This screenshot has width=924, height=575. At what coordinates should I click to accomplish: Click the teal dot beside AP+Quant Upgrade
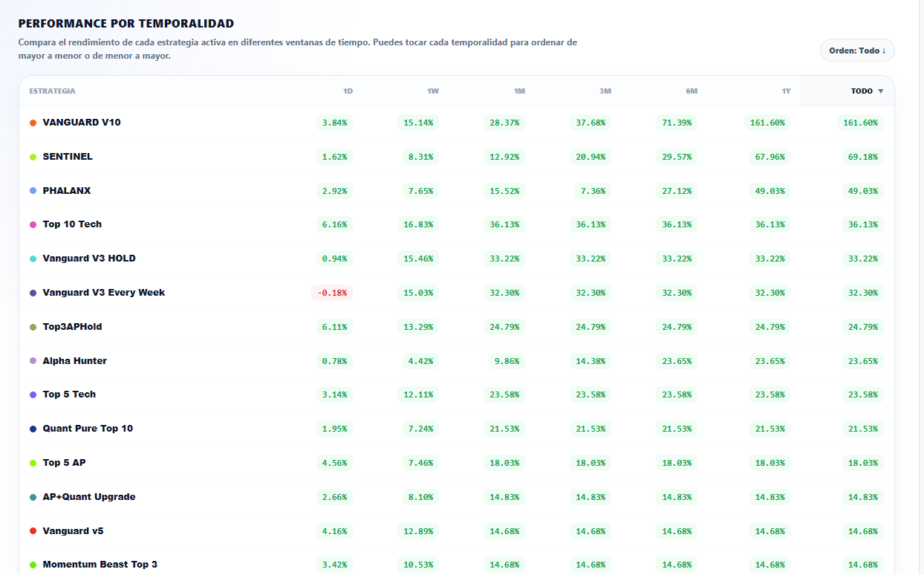coord(33,497)
